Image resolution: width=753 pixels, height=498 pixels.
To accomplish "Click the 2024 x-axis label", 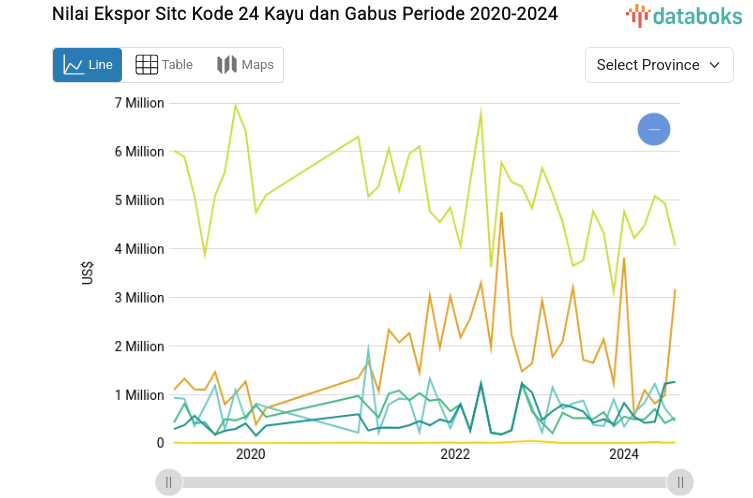I will (624, 455).
